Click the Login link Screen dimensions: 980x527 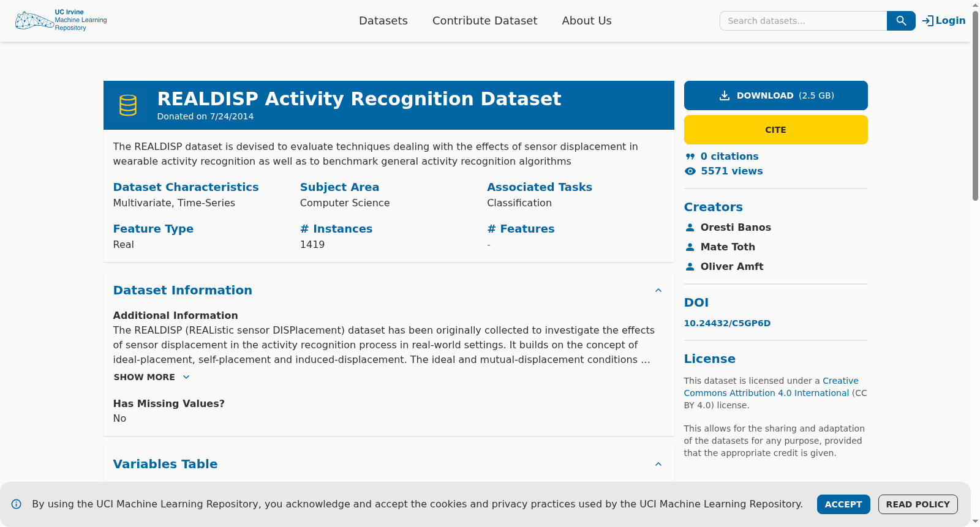click(944, 21)
